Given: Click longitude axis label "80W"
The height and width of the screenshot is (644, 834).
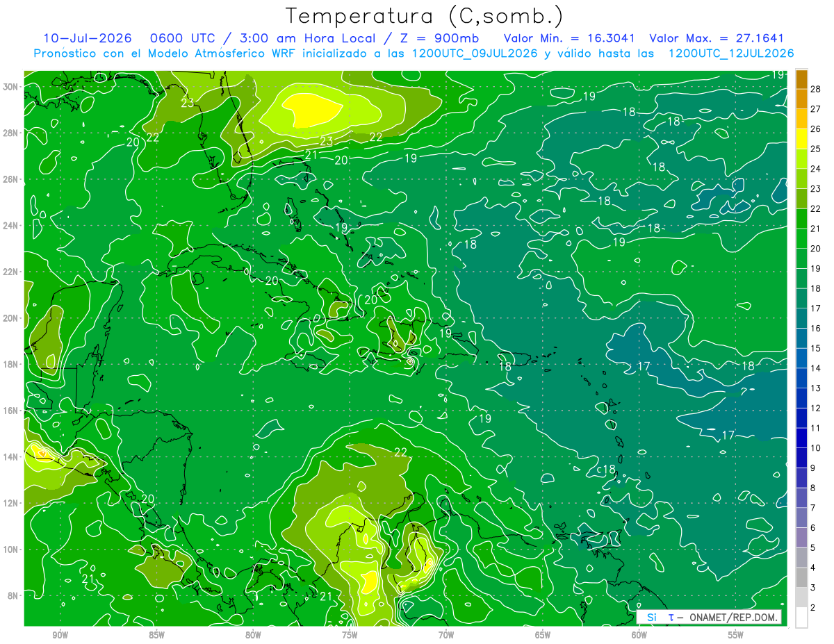Looking at the screenshot, I should coord(253,635).
